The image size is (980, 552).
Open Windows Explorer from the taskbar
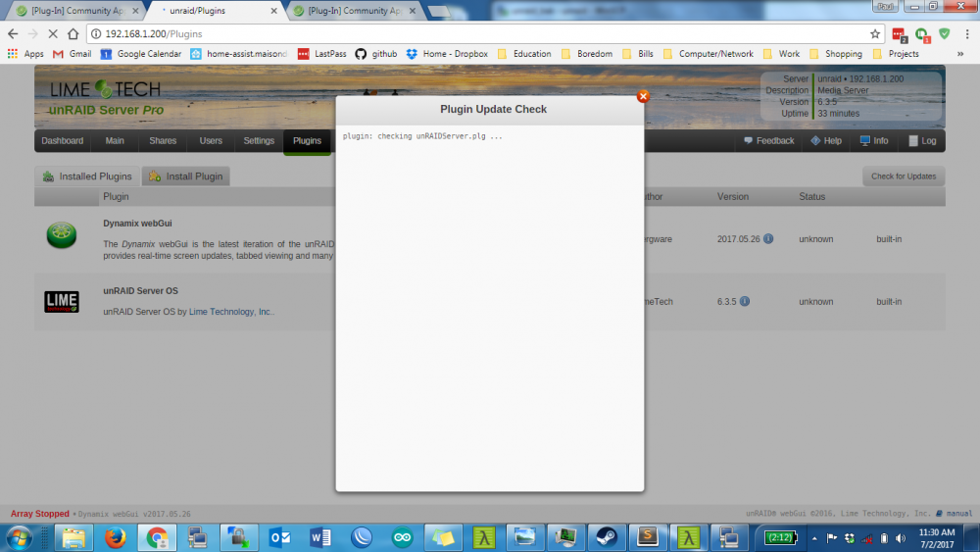[73, 537]
